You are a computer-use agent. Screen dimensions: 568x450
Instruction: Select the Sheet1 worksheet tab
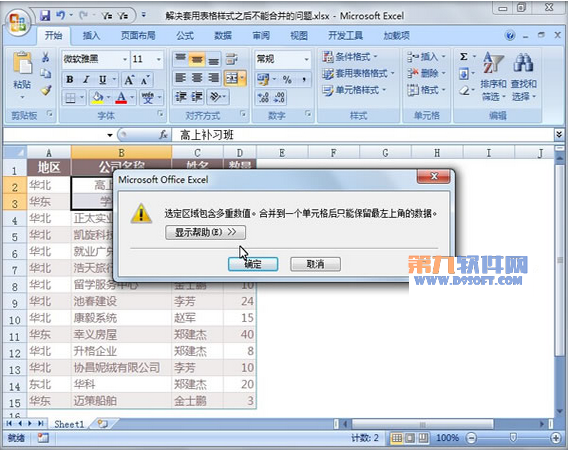(x=69, y=424)
